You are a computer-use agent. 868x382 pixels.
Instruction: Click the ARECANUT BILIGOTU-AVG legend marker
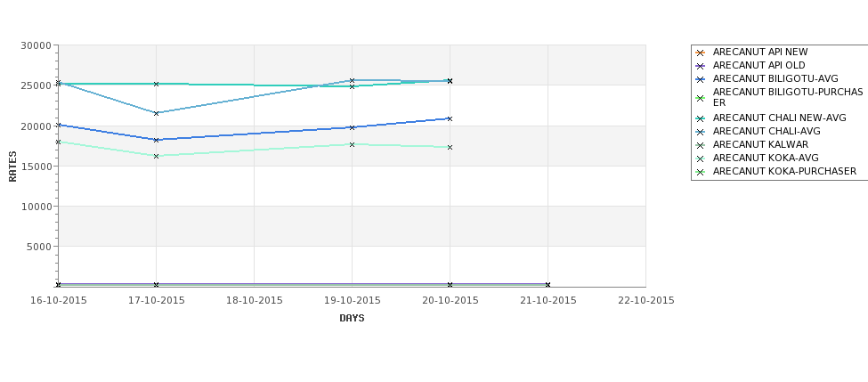click(701, 79)
